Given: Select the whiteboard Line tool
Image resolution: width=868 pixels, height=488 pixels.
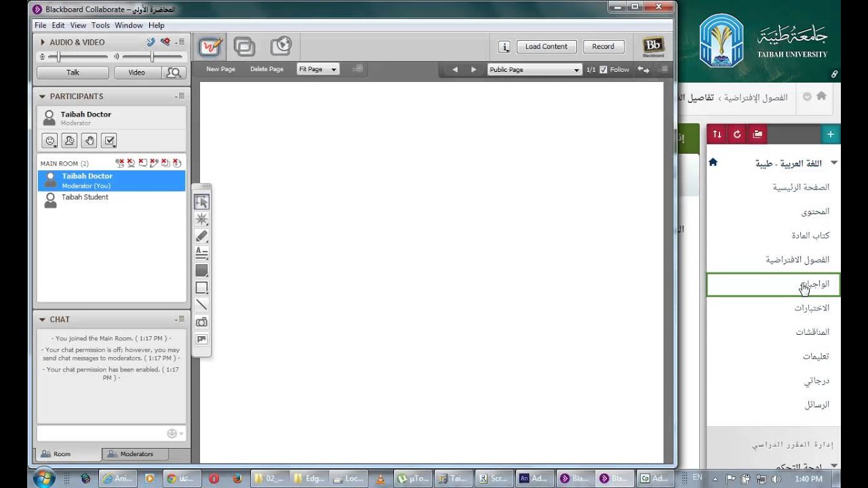Looking at the screenshot, I should (201, 304).
